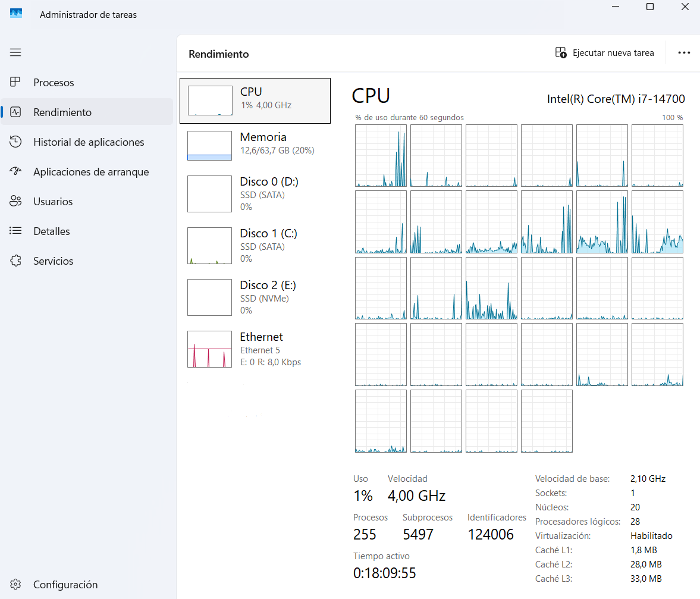Click the Identificadores count 124006
The width and height of the screenshot is (700, 599).
tap(491, 534)
